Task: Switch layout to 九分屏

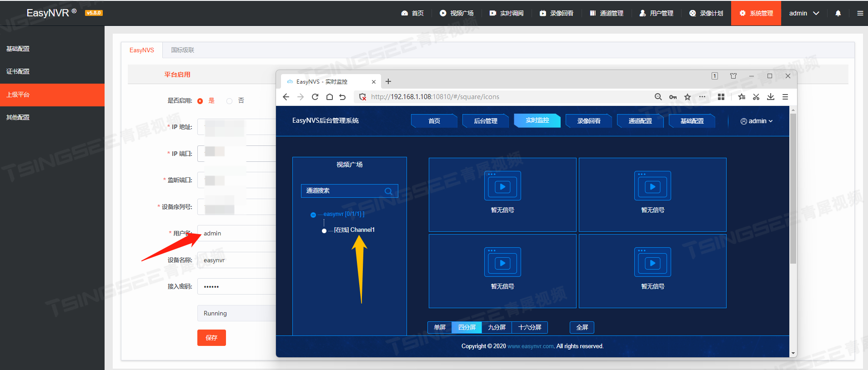Action: pyautogui.click(x=497, y=327)
